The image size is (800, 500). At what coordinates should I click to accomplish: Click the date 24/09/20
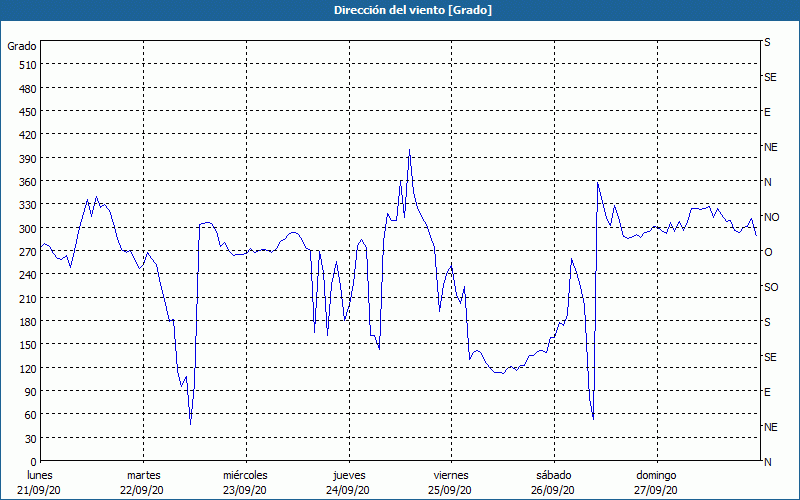click(348, 490)
